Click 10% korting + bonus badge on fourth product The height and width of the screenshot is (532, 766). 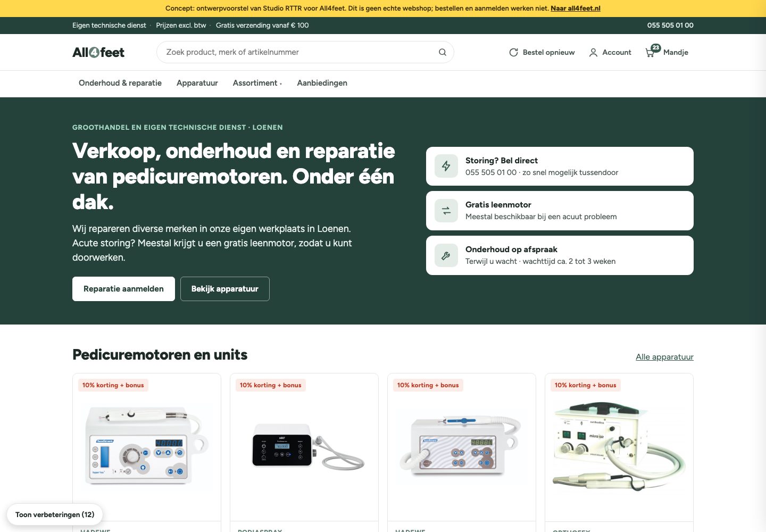tap(585, 385)
